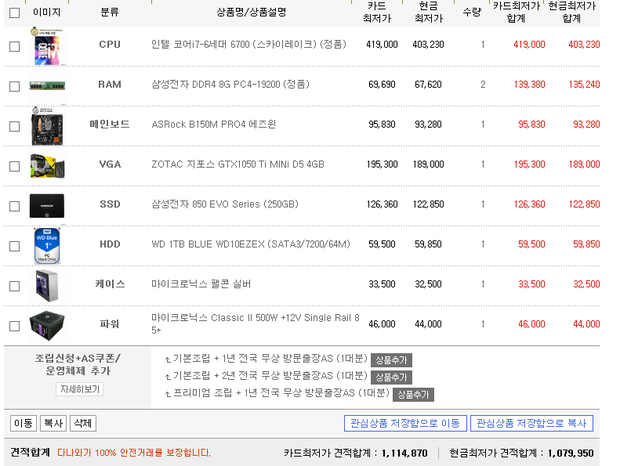Click 상품추가 for 프리미엄 조립 1년 AS
Image resolution: width=620 pixels, height=466 pixels.
tap(413, 394)
